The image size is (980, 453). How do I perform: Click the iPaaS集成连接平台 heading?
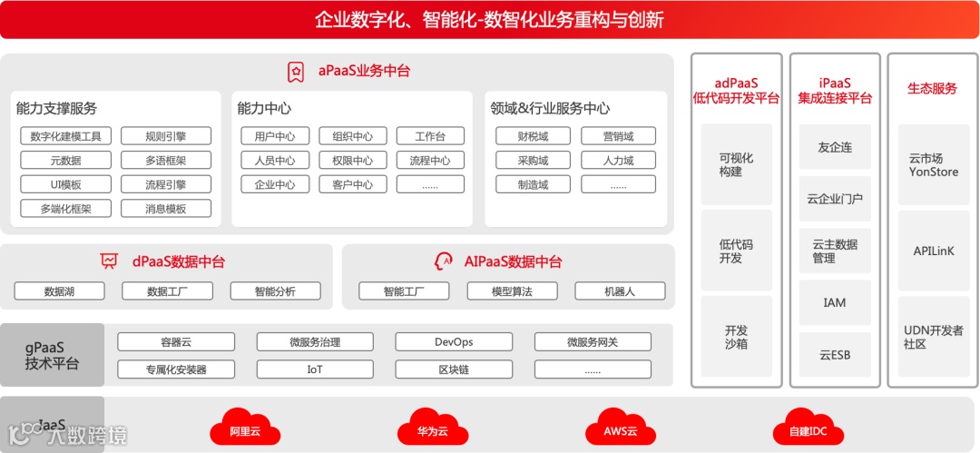[x=835, y=91]
